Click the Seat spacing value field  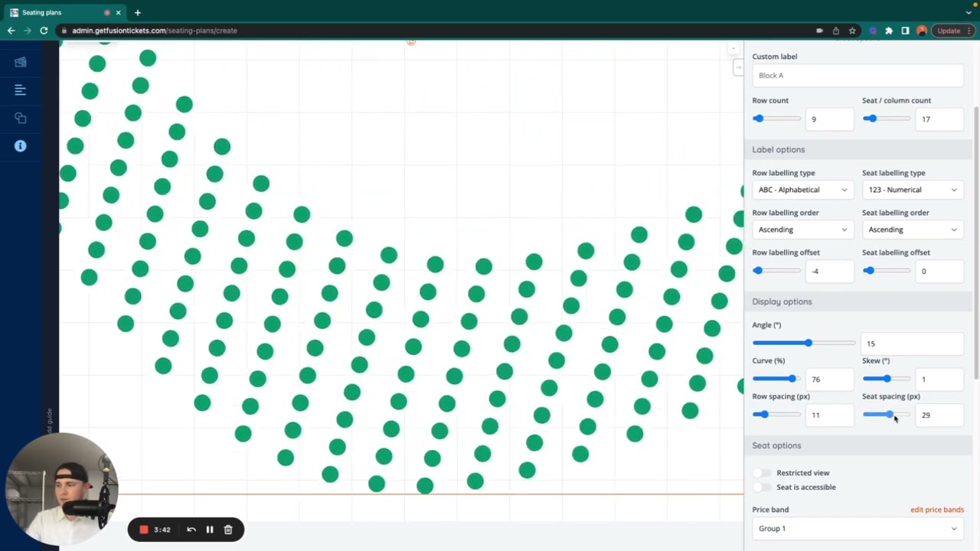click(x=940, y=415)
